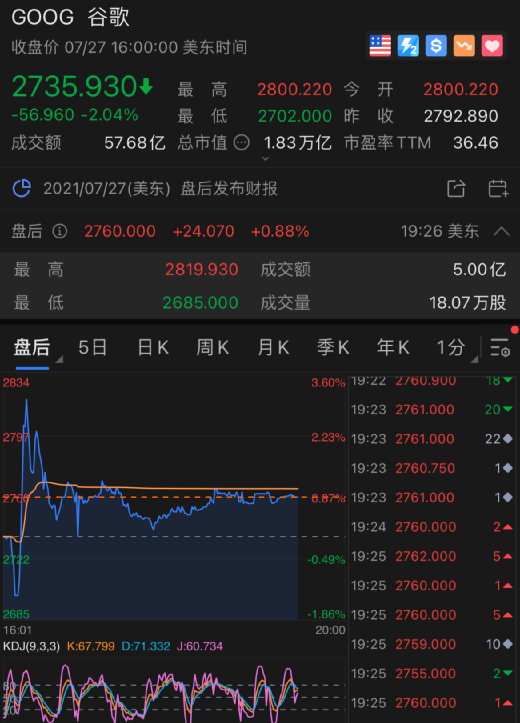Tap the US flag market icon
The height and width of the screenshot is (723, 520).
pos(380,46)
